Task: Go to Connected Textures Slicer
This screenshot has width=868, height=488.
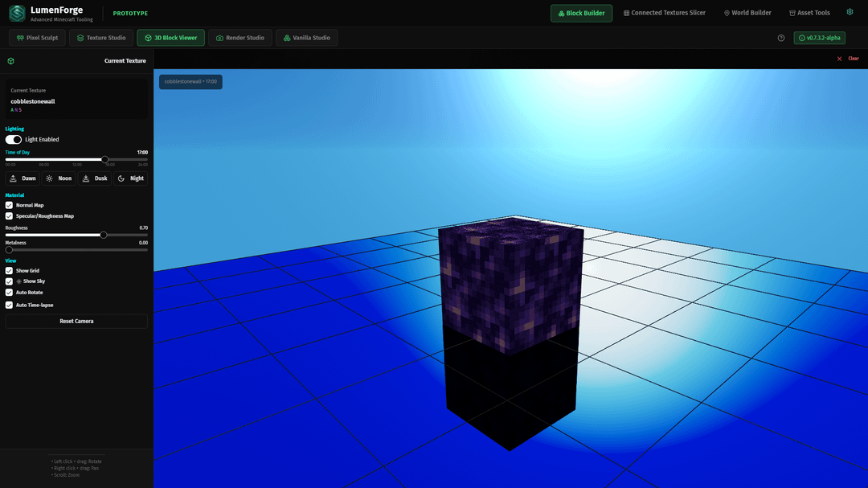Action: 662,13
